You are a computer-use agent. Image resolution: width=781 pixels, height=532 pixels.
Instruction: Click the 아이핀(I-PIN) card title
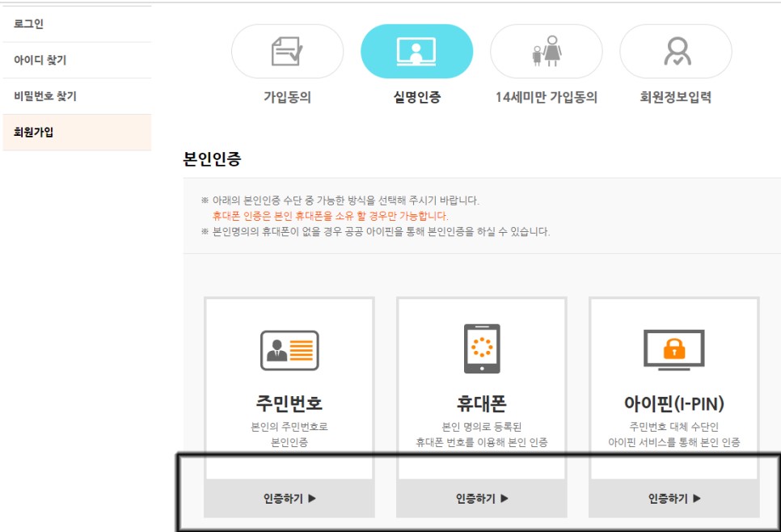pos(674,403)
